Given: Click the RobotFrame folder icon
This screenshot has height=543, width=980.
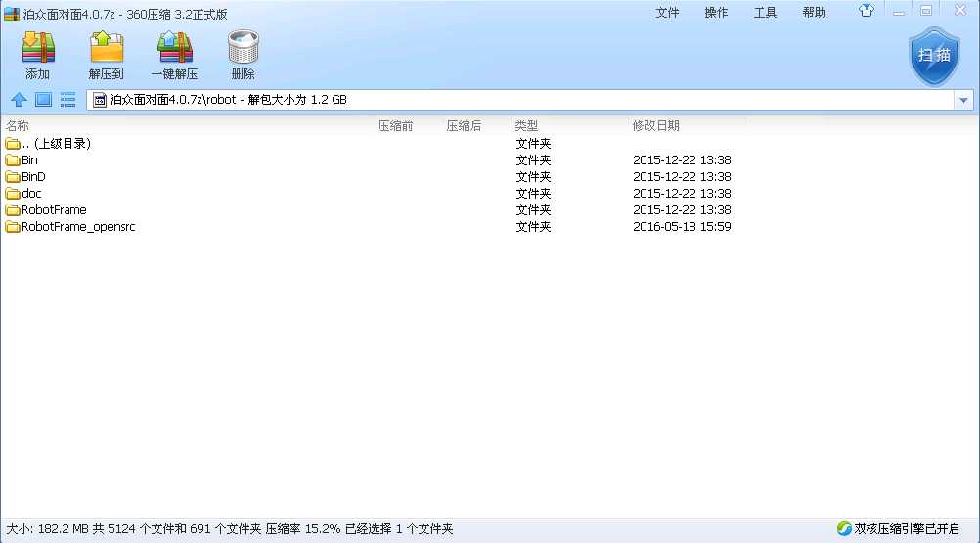Looking at the screenshot, I should 13,210.
